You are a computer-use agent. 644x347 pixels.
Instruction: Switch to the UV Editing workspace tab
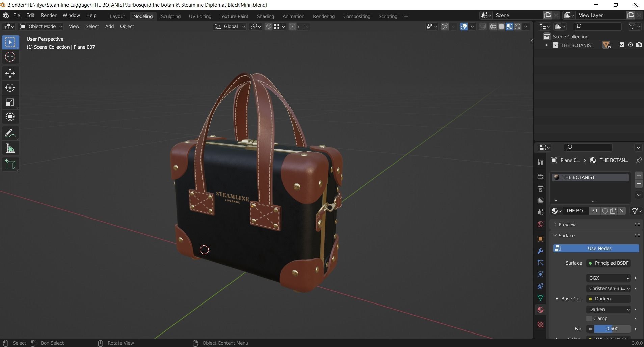[x=200, y=16]
